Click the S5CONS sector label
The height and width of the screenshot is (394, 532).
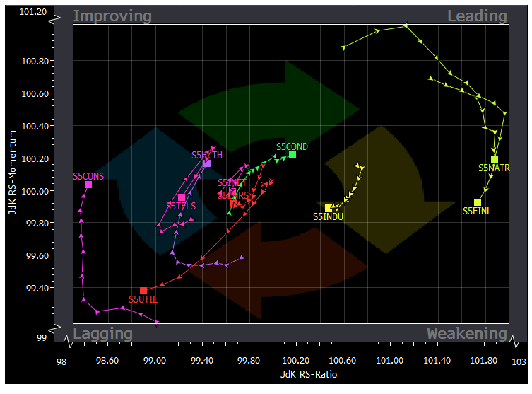click(88, 176)
